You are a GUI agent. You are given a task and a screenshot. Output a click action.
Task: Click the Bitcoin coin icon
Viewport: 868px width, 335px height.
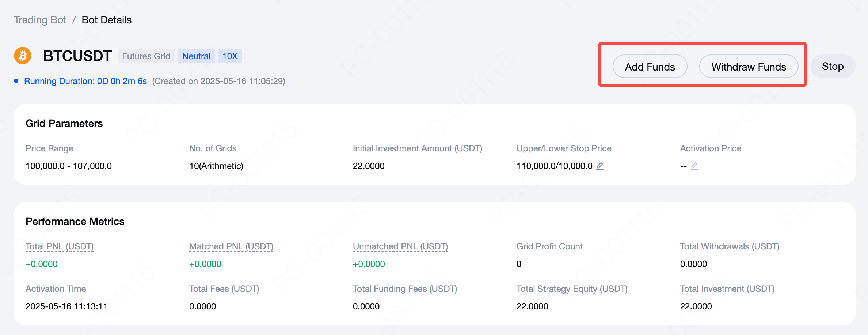click(x=23, y=56)
